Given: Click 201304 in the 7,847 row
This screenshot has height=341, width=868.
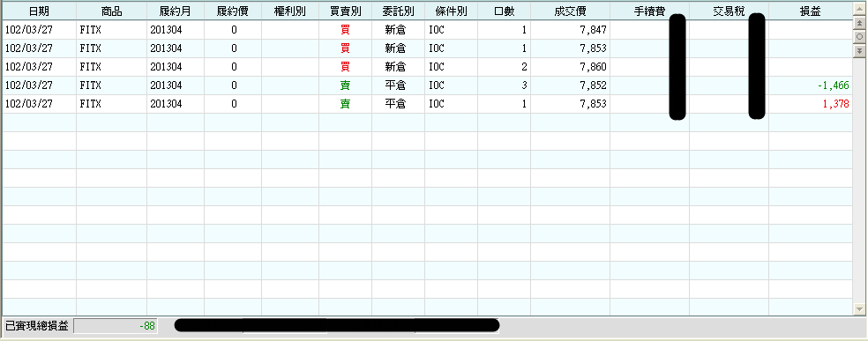Looking at the screenshot, I should pos(166,30).
